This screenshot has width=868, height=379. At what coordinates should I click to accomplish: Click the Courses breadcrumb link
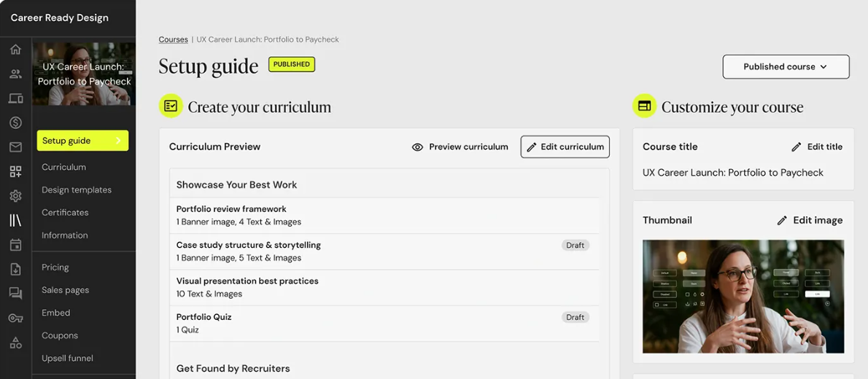173,39
